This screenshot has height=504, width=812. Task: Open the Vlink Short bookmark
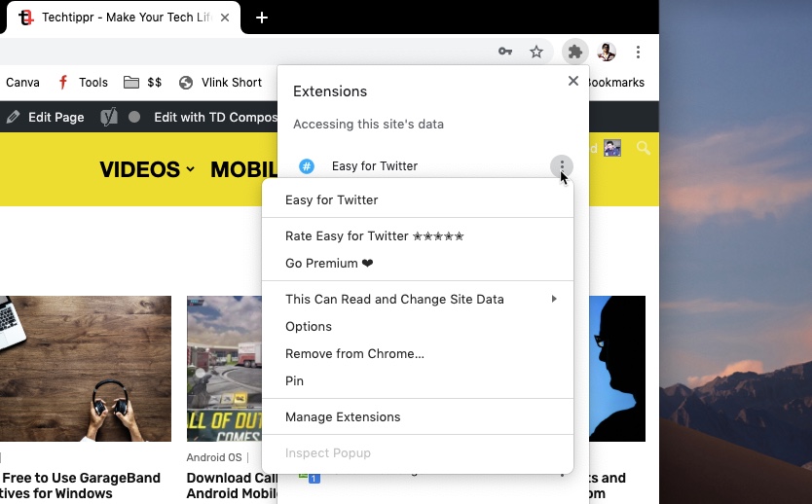(x=220, y=83)
